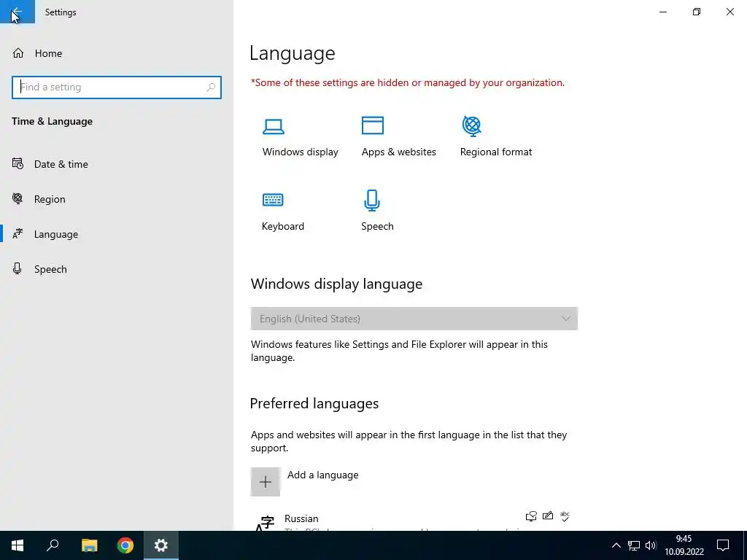Open the Windows Start menu
This screenshot has width=747, height=560.
18,545
